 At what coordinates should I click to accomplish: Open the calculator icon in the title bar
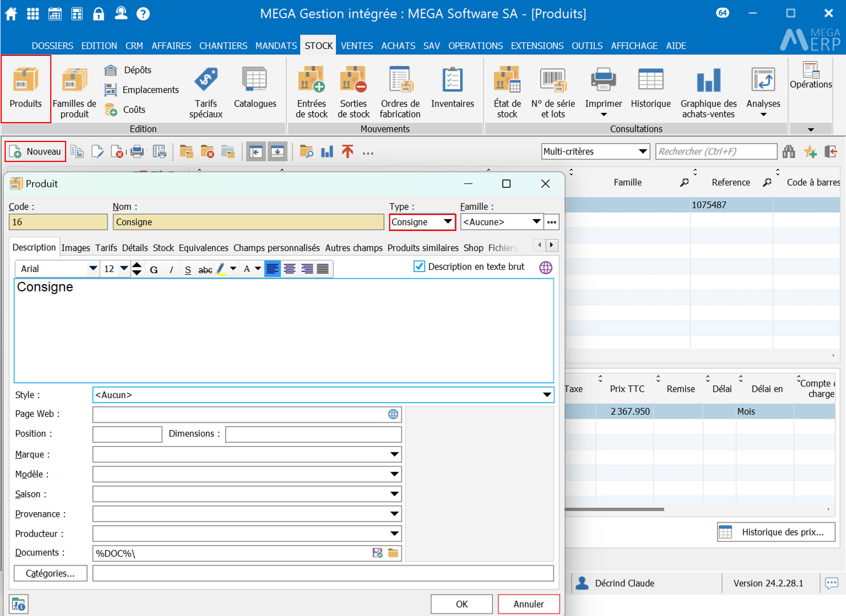coord(77,14)
